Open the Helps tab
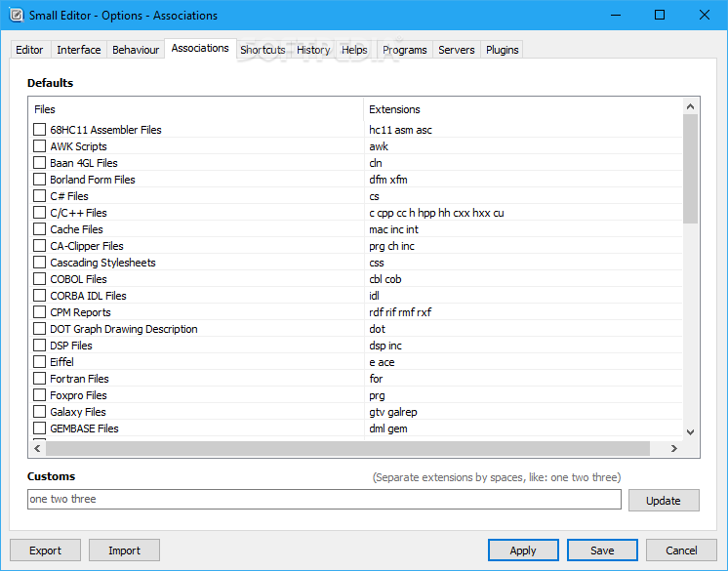Image resolution: width=728 pixels, height=571 pixels. pos(354,50)
